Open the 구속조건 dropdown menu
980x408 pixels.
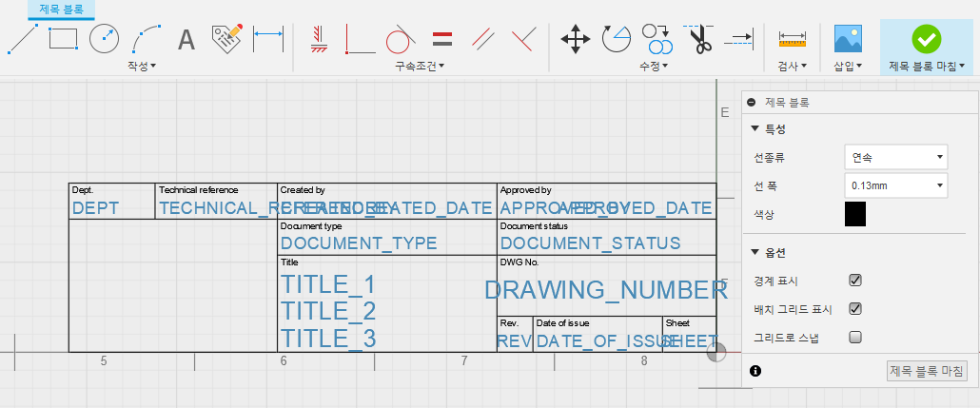(x=420, y=67)
